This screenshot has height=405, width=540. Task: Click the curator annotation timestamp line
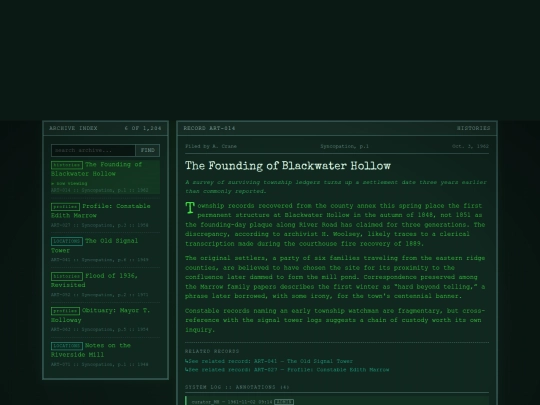click(232, 402)
